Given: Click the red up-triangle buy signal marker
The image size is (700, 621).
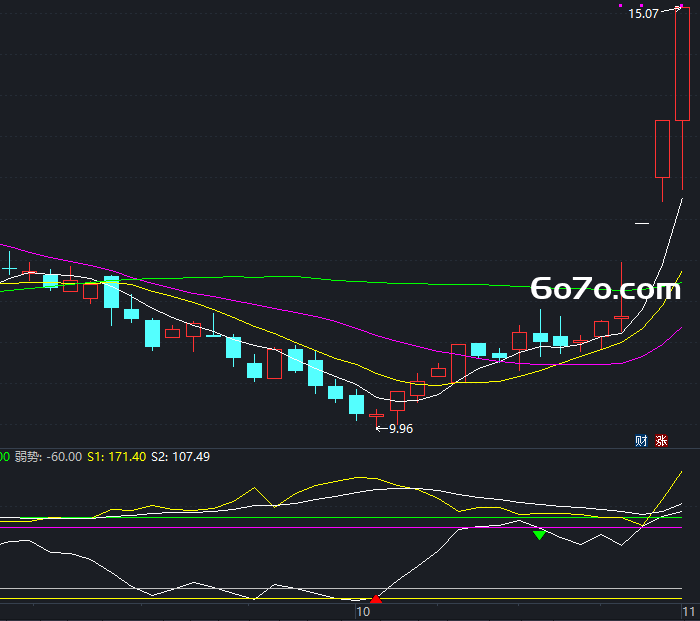Looking at the screenshot, I should coord(376,599).
